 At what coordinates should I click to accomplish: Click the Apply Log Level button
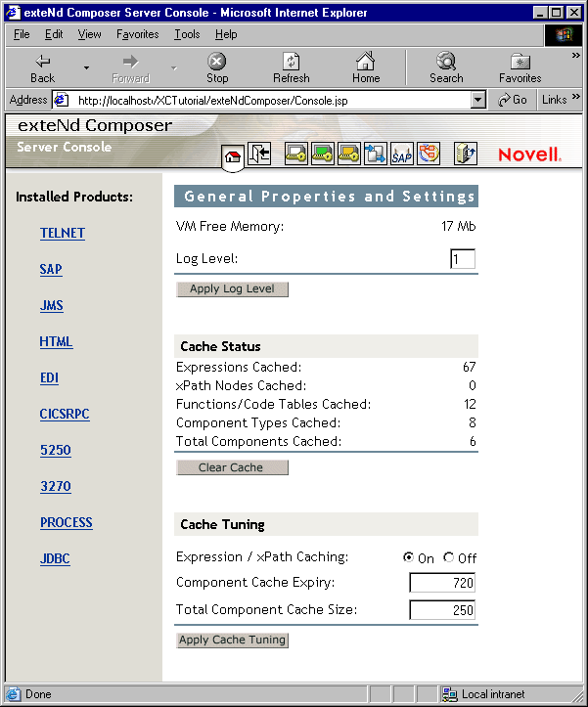pos(232,289)
